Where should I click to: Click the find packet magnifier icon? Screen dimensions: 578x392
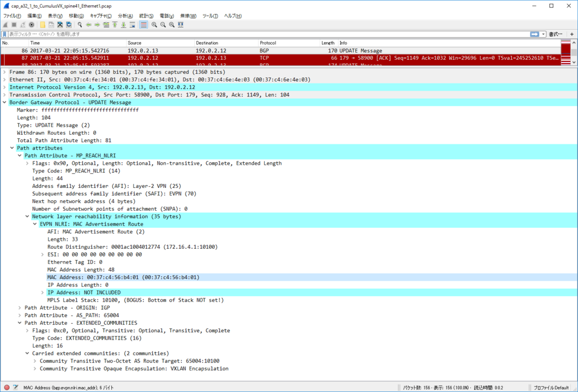click(80, 25)
